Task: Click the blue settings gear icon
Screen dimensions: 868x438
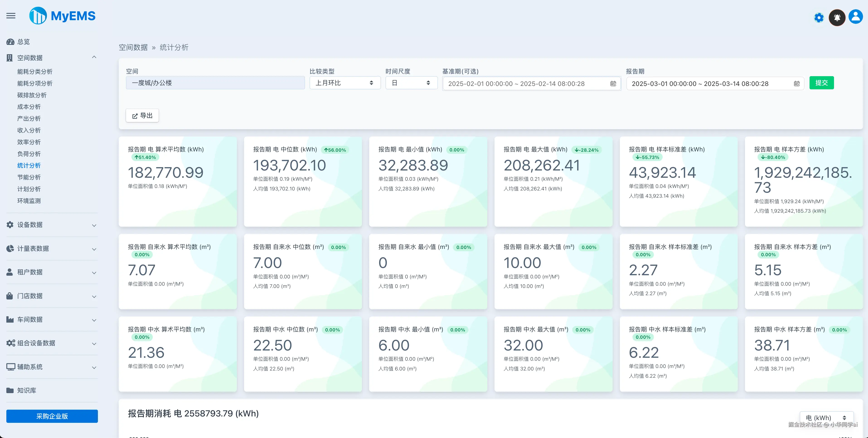Action: coord(819,17)
